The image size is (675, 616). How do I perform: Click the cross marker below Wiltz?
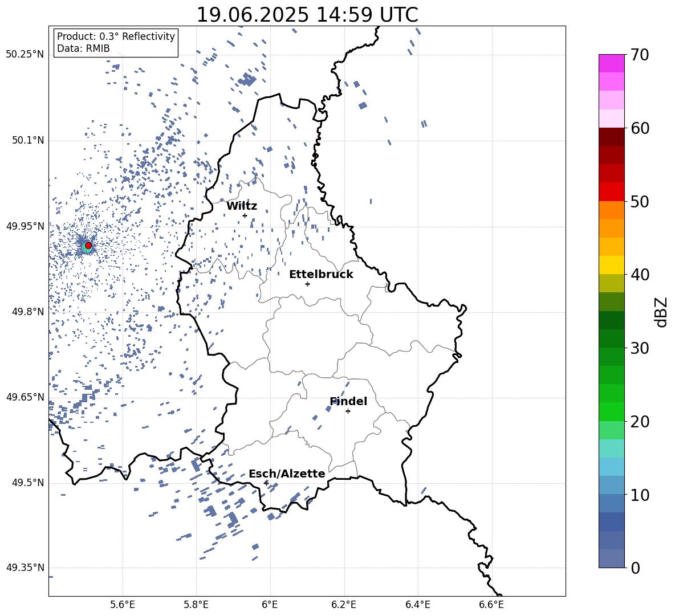[245, 215]
